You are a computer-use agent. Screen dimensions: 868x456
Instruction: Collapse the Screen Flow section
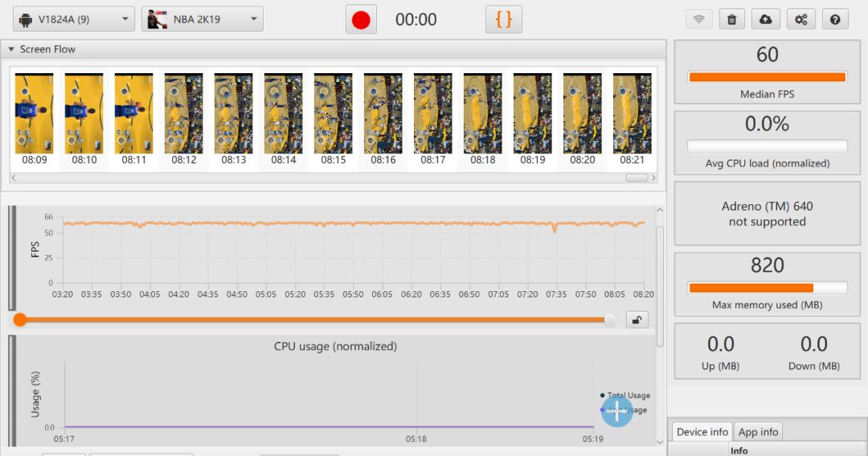pyautogui.click(x=11, y=49)
